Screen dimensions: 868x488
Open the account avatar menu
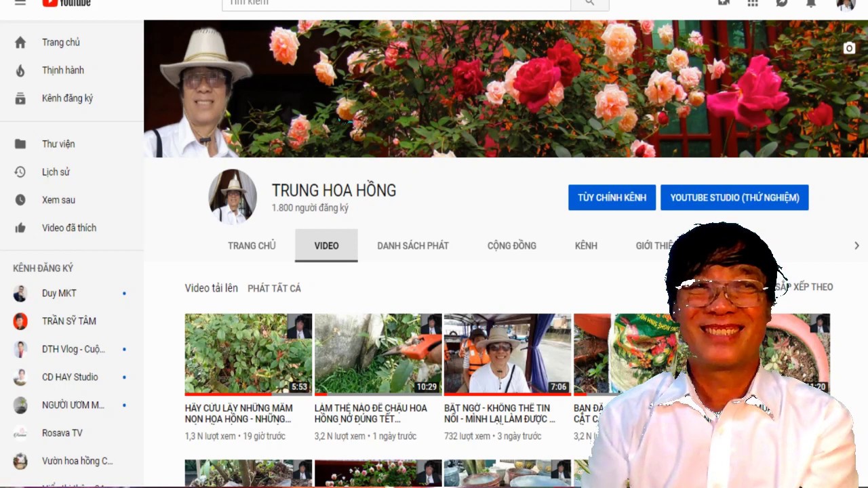846,3
